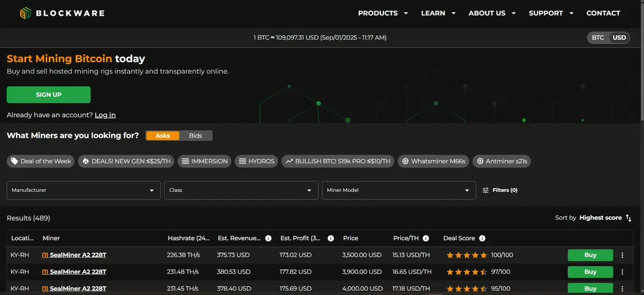Open the Support menu
The image size is (644, 295).
[551, 13]
